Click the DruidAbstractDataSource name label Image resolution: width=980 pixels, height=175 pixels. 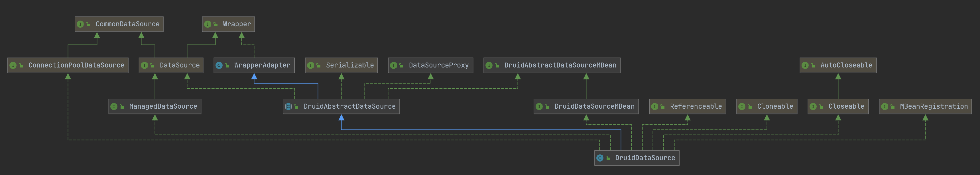click(349, 106)
